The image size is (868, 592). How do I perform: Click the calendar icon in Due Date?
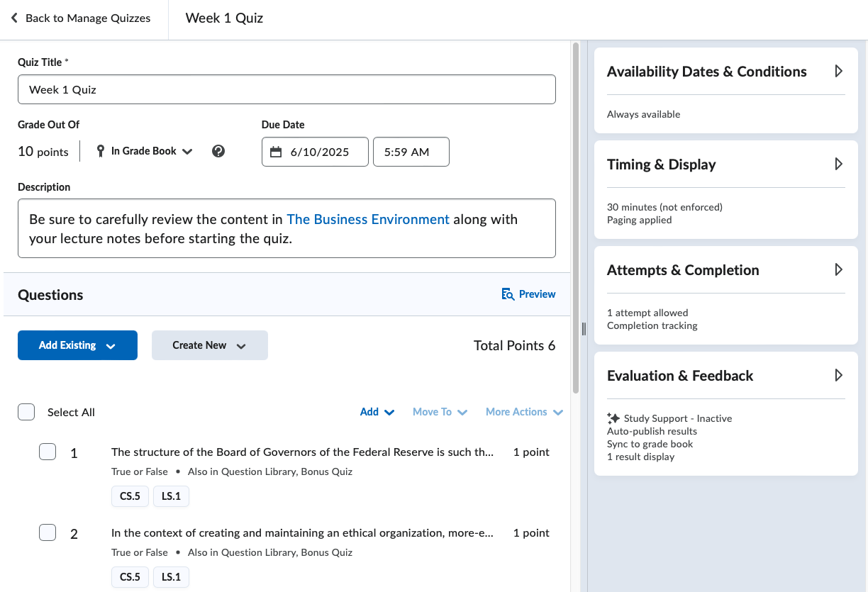click(x=276, y=152)
